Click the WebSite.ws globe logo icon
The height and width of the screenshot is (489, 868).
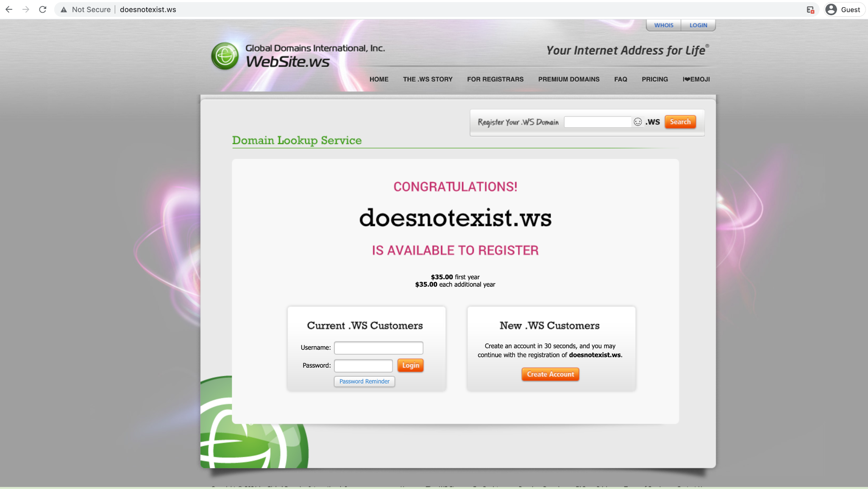click(225, 55)
